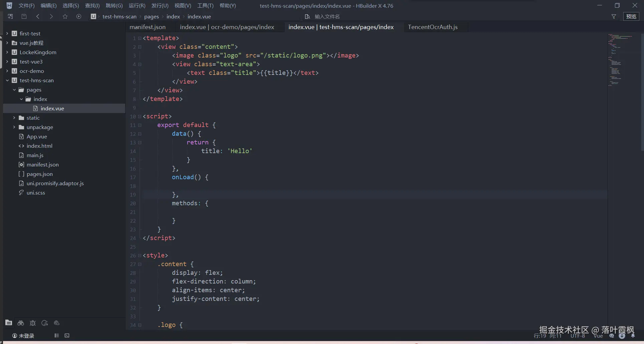Open main.js in the project tree
Screen dimensions: 644x344
35,155
